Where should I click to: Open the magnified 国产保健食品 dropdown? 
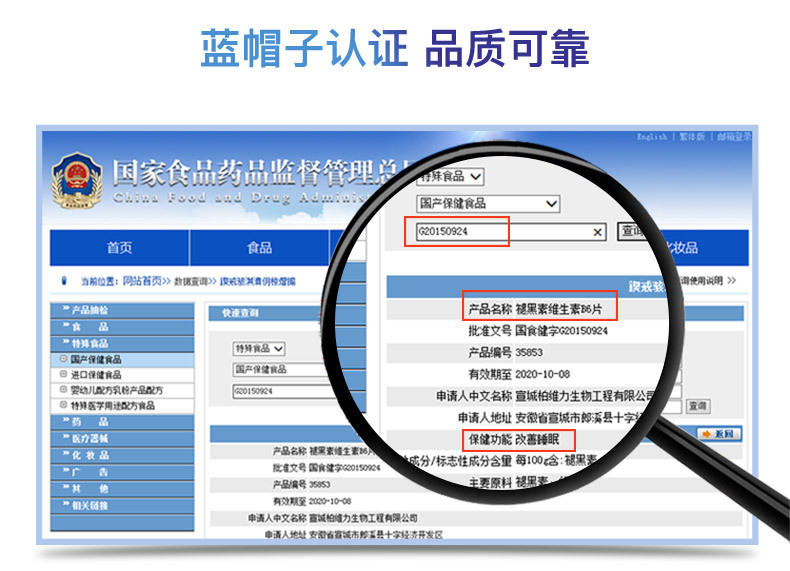tap(487, 203)
